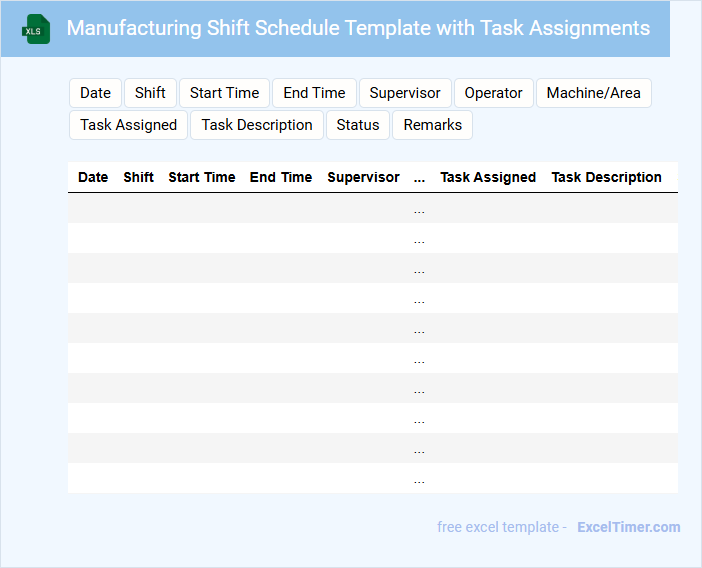Screen dimensions: 702x568
Task: Click the Task Assigned tag
Action: pos(128,125)
